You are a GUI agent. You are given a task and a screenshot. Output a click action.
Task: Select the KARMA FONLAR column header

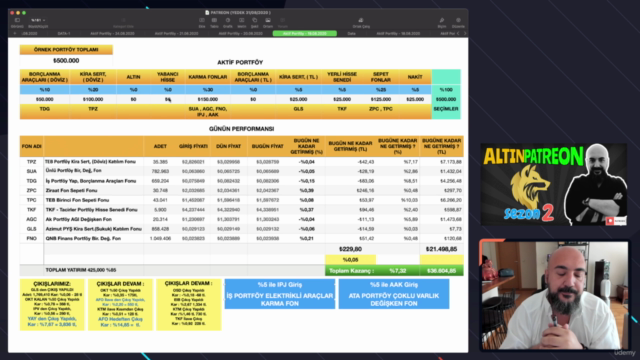click(x=207, y=77)
